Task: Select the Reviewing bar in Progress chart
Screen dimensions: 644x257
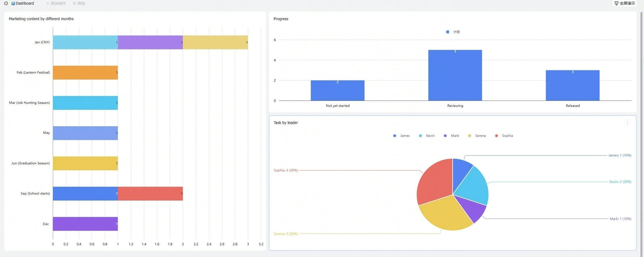Action: (x=455, y=75)
